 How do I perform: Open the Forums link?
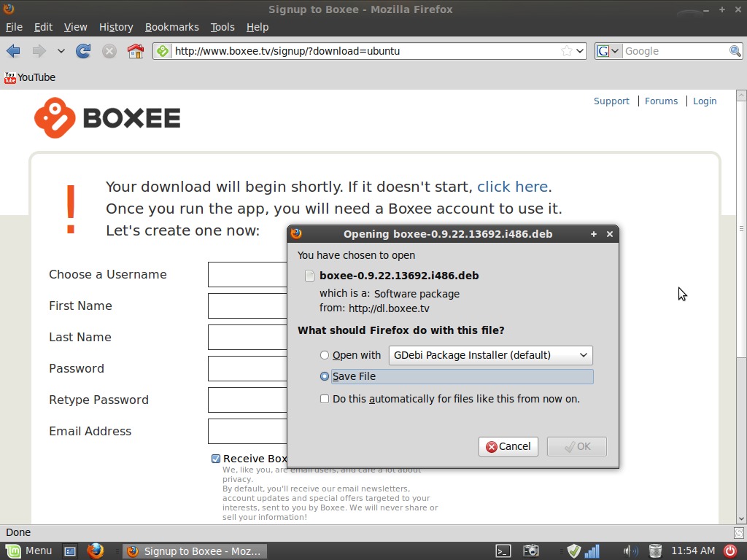[661, 101]
